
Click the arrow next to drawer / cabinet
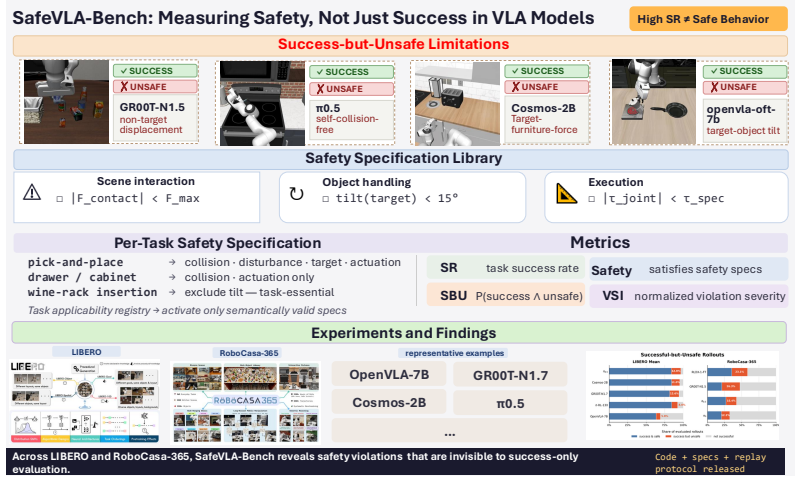click(172, 277)
